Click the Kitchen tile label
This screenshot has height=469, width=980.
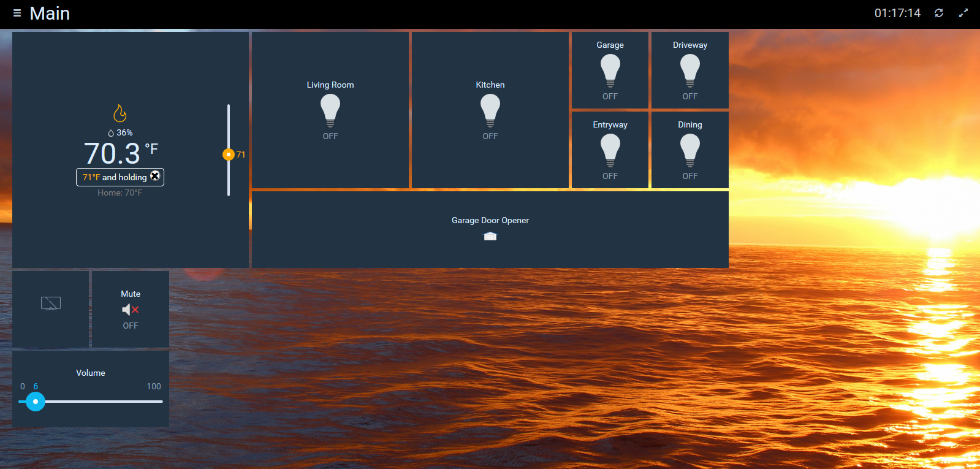[490, 85]
